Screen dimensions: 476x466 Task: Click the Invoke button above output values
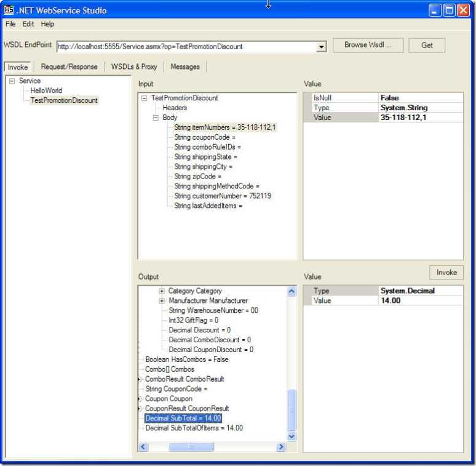(446, 272)
